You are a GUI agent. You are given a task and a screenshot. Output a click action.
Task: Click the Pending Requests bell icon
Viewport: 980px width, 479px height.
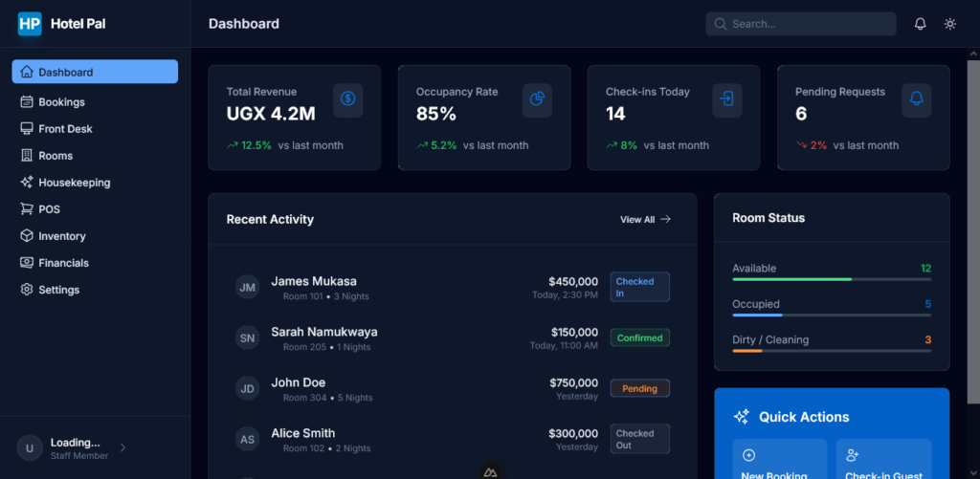916,99
